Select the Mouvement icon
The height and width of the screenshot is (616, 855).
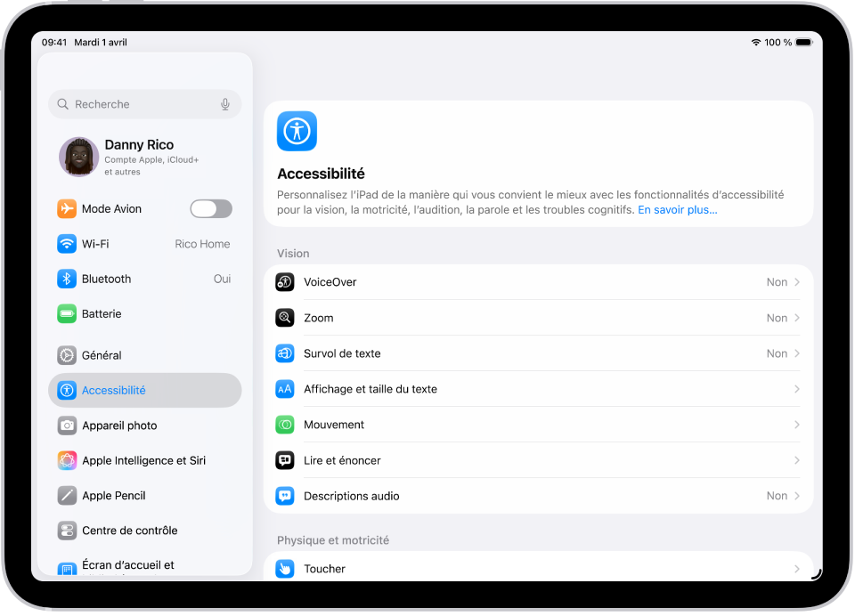pos(285,425)
